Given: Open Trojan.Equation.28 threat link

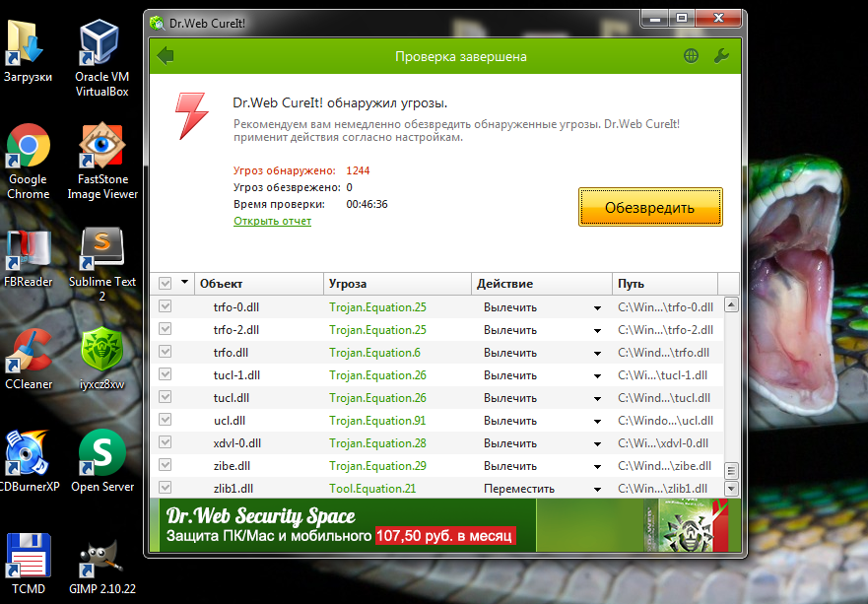Looking at the screenshot, I should coord(377,443).
